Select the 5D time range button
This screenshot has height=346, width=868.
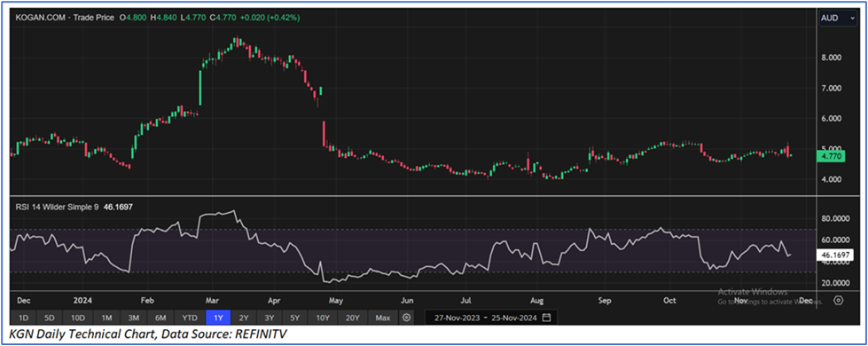50,318
